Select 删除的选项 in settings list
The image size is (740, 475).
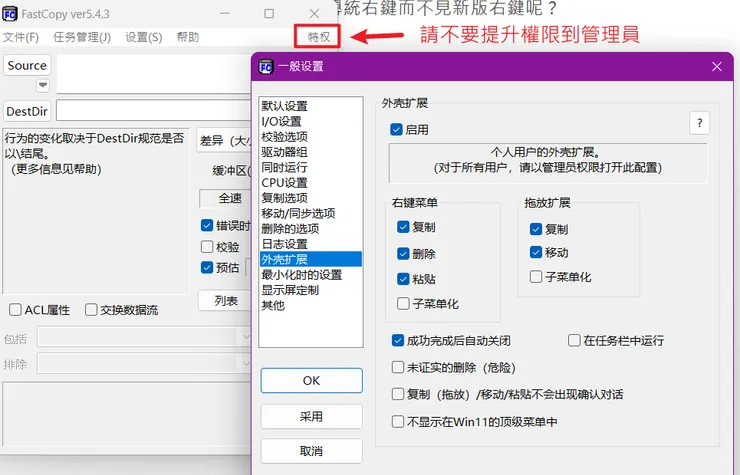coord(311,229)
